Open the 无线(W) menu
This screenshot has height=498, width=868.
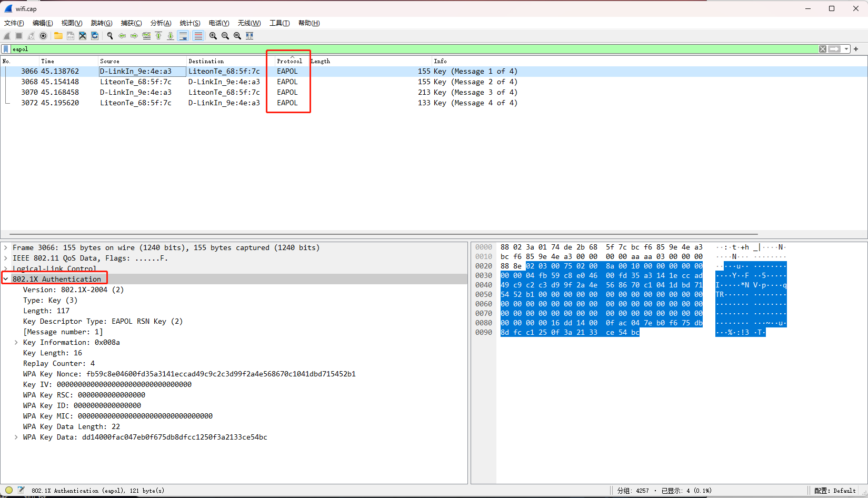point(249,23)
